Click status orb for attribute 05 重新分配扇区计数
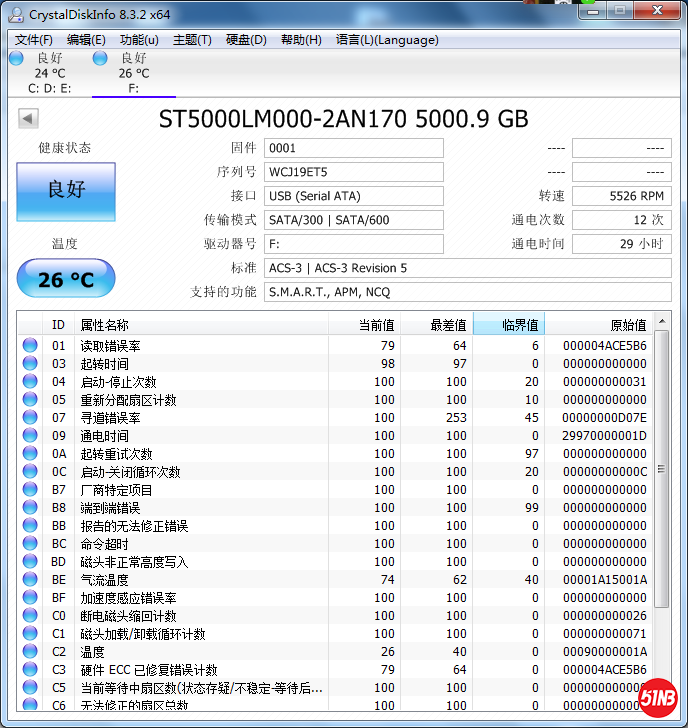The height and width of the screenshot is (728, 688). point(30,400)
